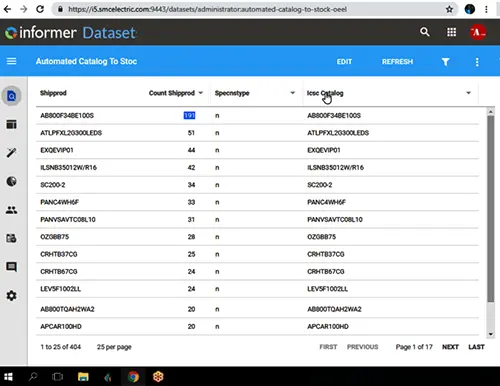Select the highlighted count 191 cell
The image size is (500, 386).
tap(189, 116)
